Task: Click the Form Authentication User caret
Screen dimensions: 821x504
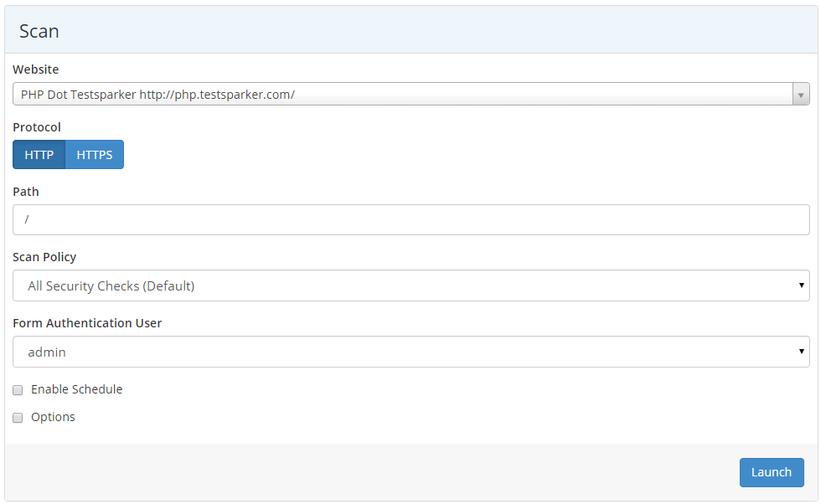Action: tap(802, 352)
